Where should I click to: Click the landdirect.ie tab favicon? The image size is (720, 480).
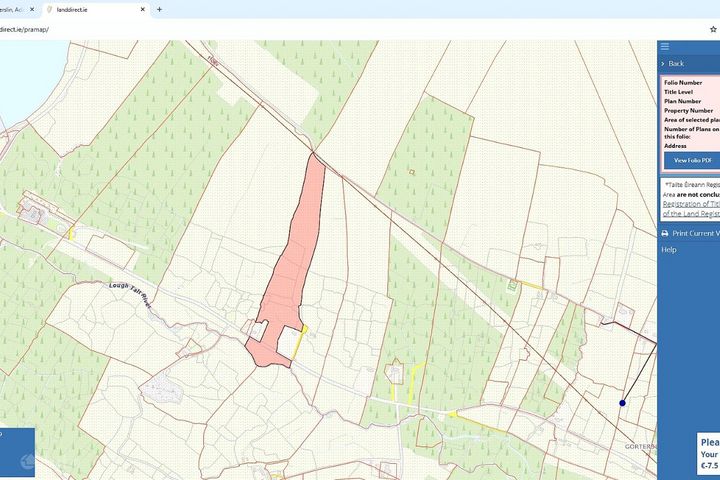(50, 9)
